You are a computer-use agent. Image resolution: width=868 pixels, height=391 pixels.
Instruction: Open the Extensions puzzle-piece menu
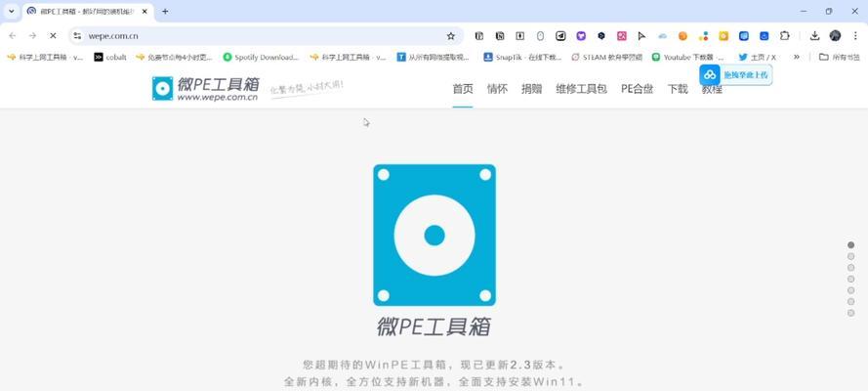click(x=784, y=36)
